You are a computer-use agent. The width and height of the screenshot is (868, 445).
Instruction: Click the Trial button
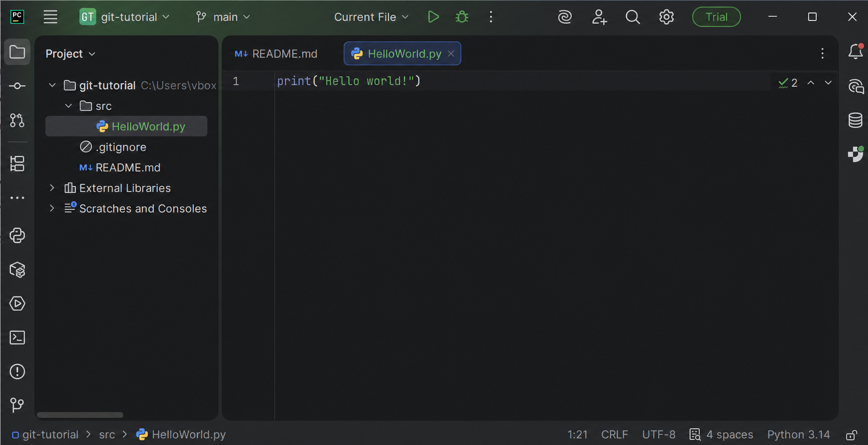[716, 17]
